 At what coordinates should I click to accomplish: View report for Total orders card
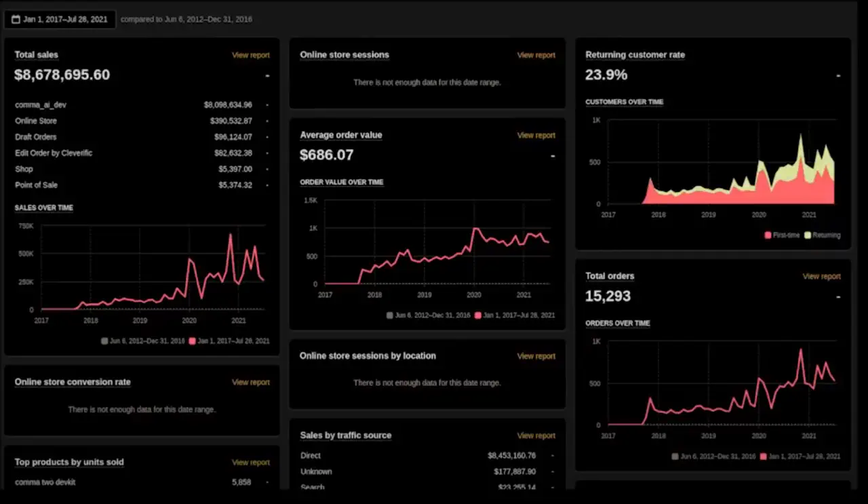click(821, 277)
